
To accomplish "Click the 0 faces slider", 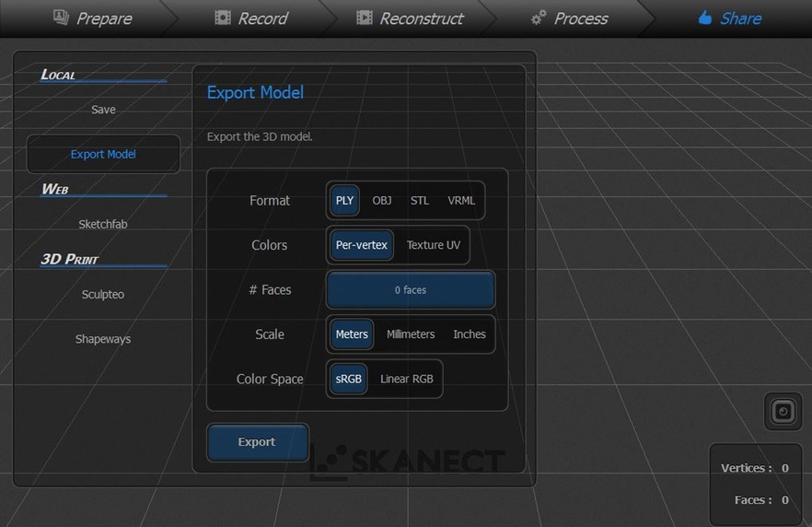I will coord(411,289).
